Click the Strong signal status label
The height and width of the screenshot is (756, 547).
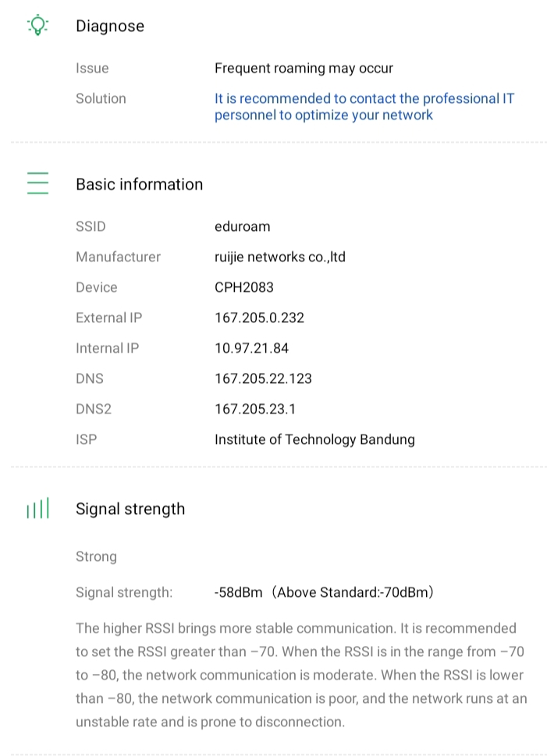pos(96,557)
